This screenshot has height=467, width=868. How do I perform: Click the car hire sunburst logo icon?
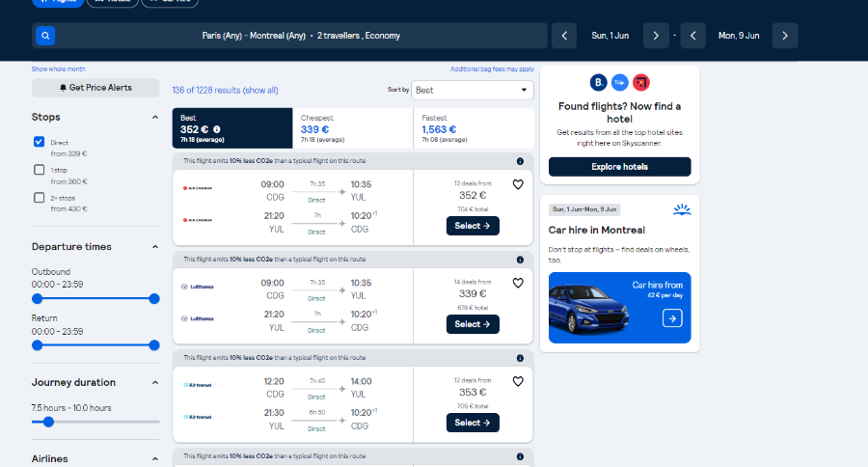point(682,209)
